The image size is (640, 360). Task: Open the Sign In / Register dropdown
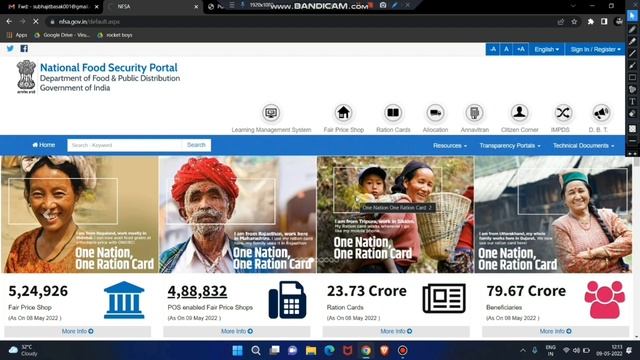595,49
